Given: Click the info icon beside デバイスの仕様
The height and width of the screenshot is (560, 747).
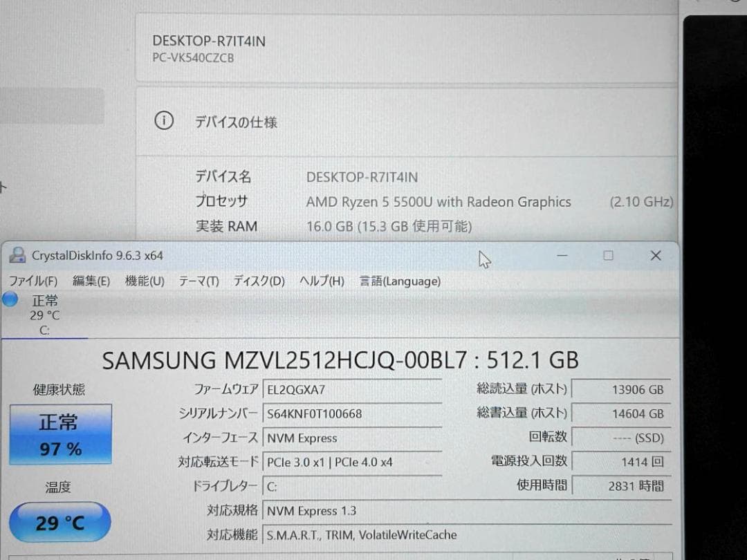Looking at the screenshot, I should point(163,120).
